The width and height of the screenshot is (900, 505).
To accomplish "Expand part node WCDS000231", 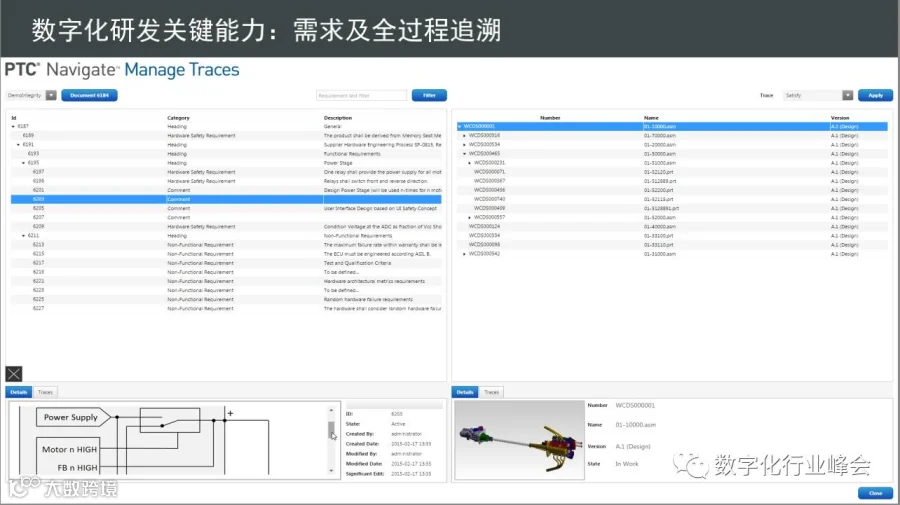I will [470, 163].
